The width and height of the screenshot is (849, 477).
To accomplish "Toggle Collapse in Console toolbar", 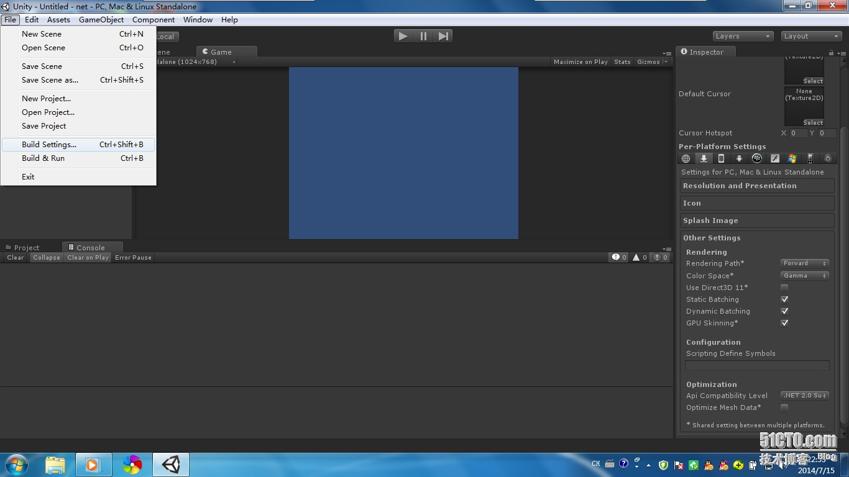I will pyautogui.click(x=46, y=258).
